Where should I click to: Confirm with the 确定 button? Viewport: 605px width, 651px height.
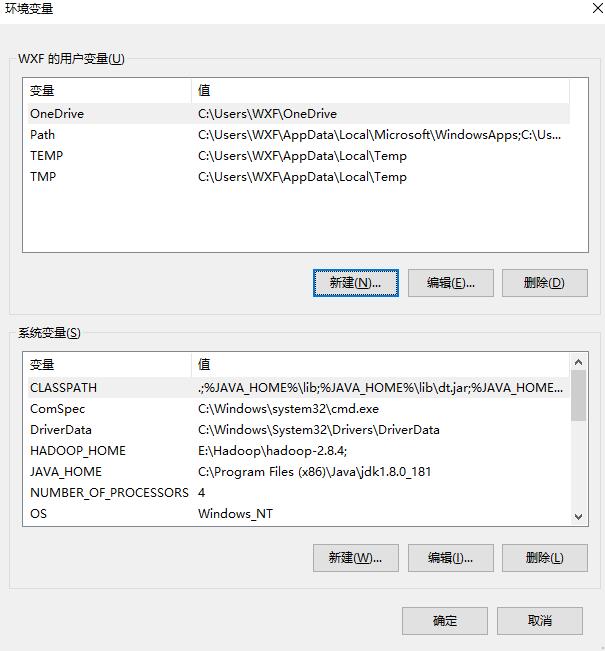[445, 621]
